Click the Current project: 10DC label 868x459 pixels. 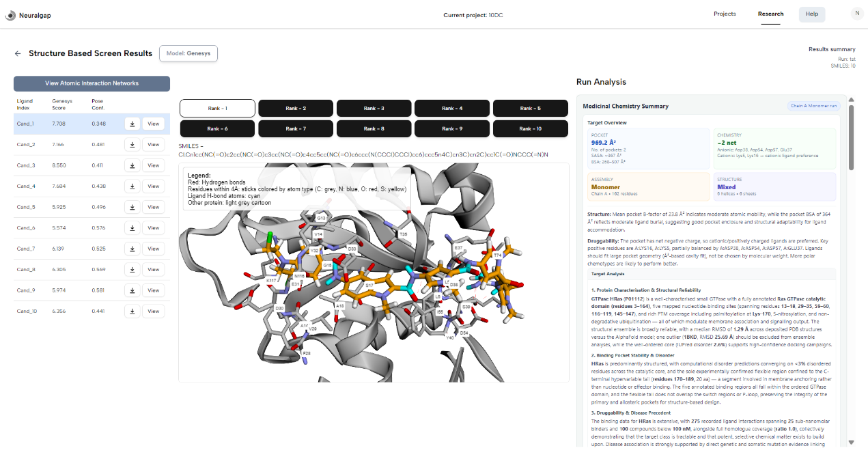tap(473, 14)
